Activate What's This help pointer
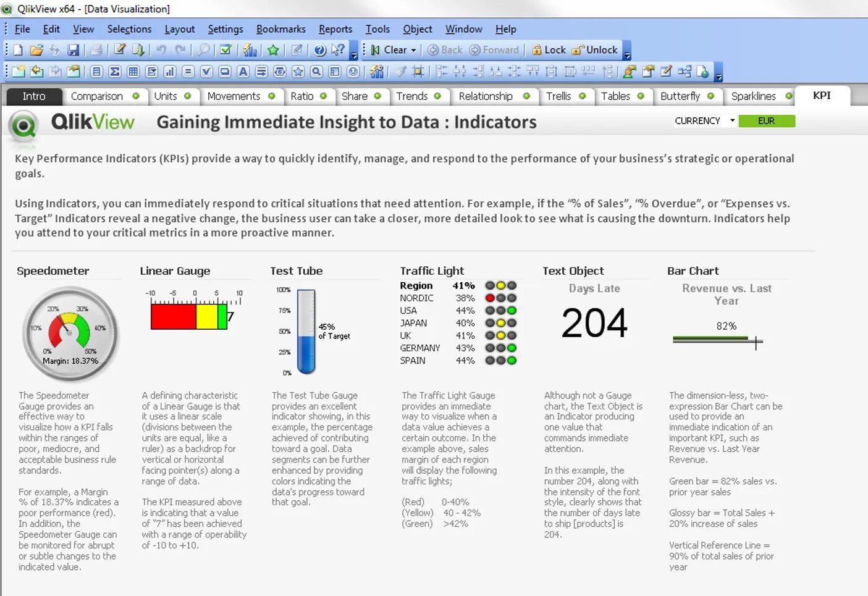 338,50
